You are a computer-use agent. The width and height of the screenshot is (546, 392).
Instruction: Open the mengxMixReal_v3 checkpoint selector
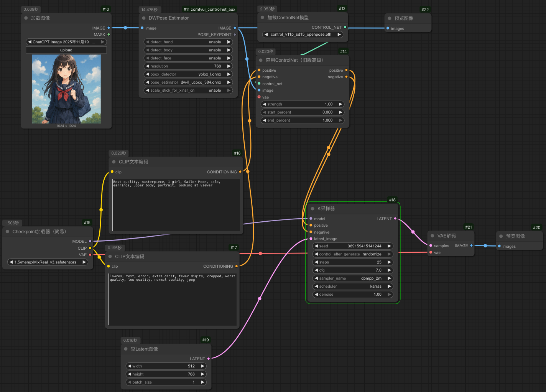coord(47,262)
